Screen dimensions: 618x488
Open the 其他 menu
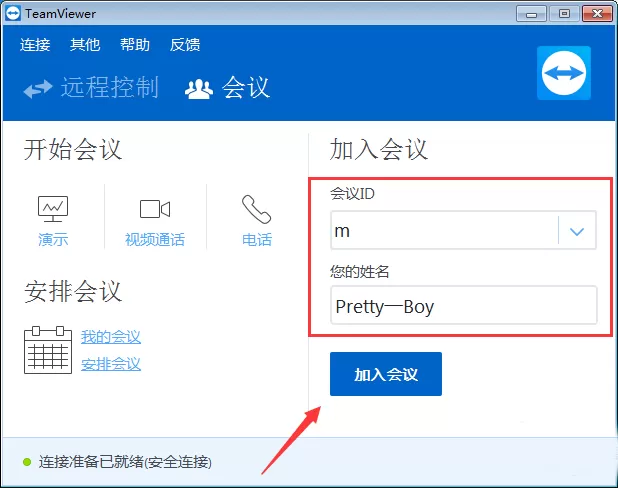(85, 45)
